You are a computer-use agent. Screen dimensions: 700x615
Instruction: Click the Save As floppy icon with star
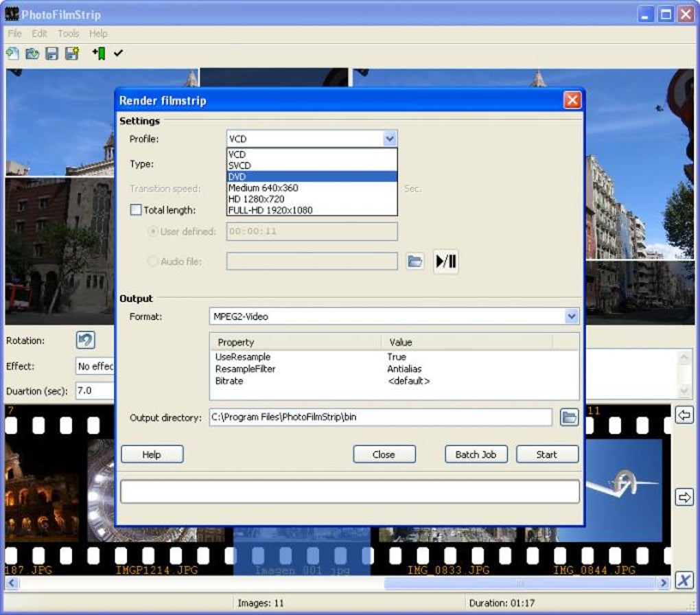point(71,54)
